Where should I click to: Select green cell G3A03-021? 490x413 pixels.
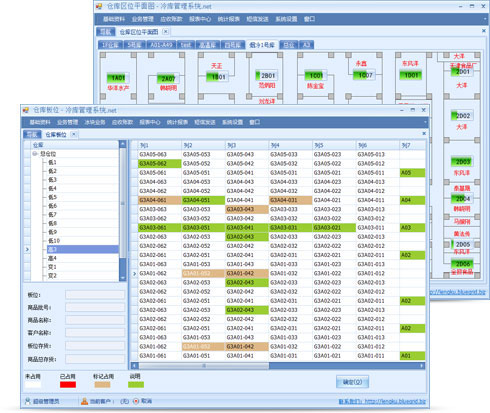click(x=334, y=228)
